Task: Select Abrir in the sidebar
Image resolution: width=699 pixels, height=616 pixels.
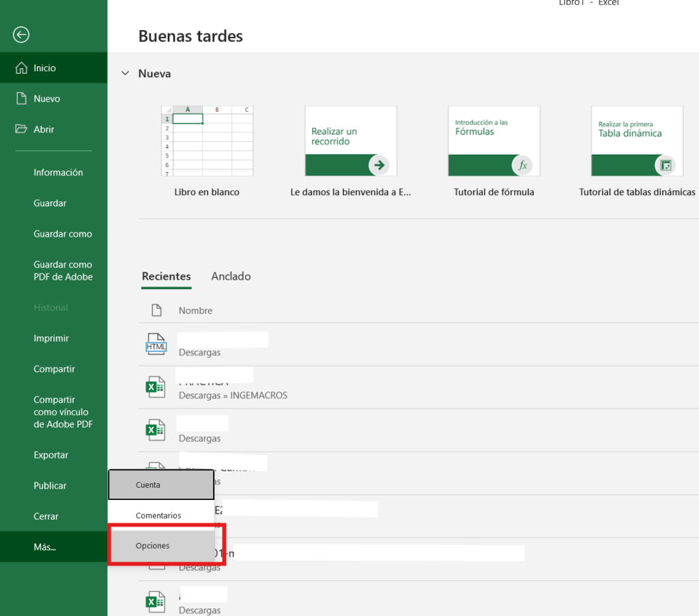Action: [x=53, y=129]
